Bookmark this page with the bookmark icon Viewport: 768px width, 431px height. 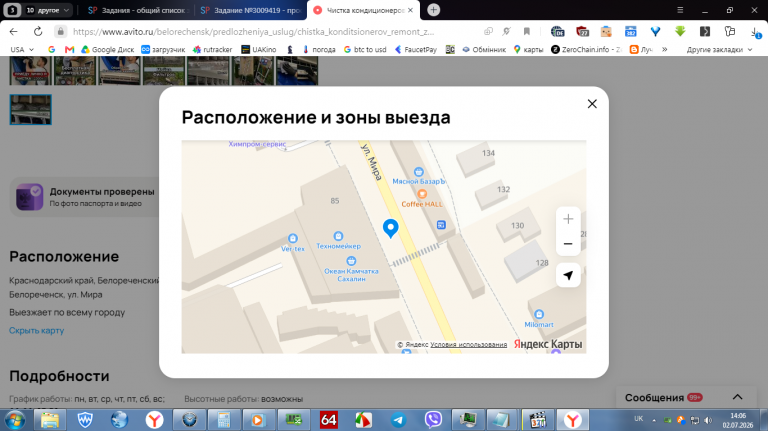tap(527, 31)
